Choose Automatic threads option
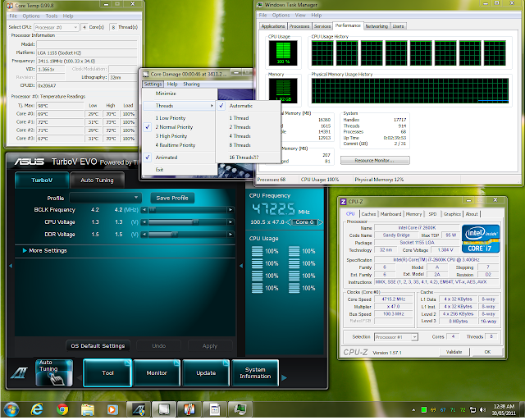The width and height of the screenshot is (525, 420). (x=241, y=106)
